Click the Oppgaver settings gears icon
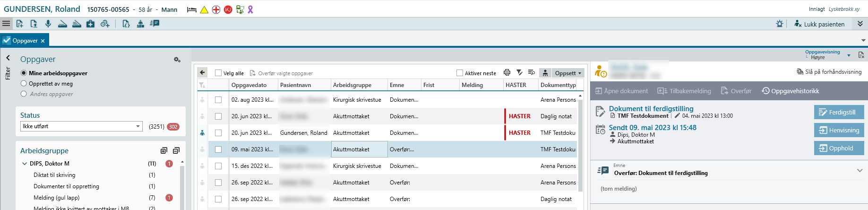 177,60
